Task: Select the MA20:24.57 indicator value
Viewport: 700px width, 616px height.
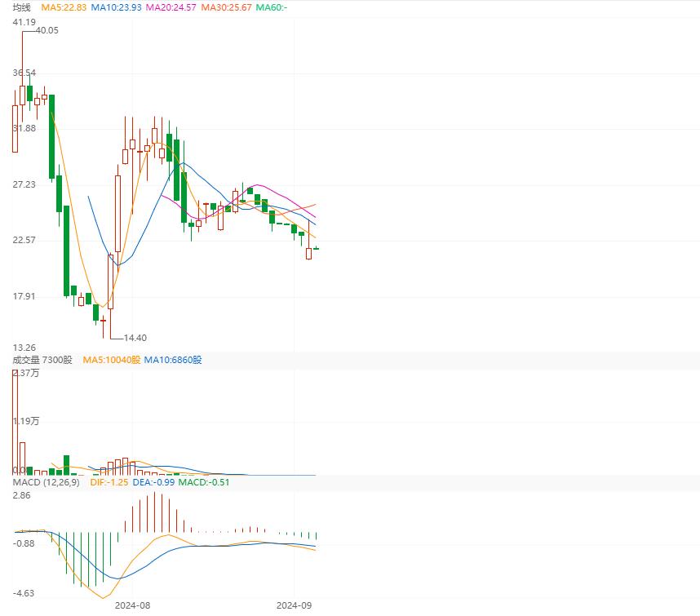Action: tap(171, 7)
